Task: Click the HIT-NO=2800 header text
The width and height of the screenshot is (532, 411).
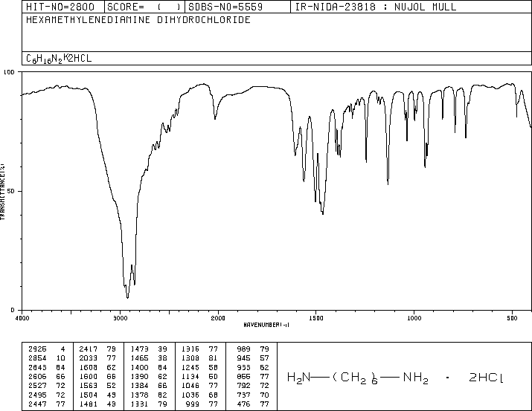Action: tap(60, 7)
